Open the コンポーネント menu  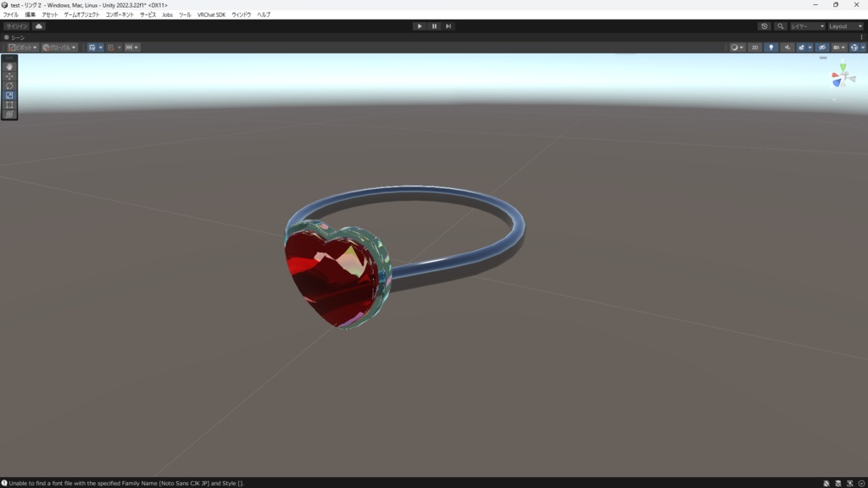tap(120, 15)
